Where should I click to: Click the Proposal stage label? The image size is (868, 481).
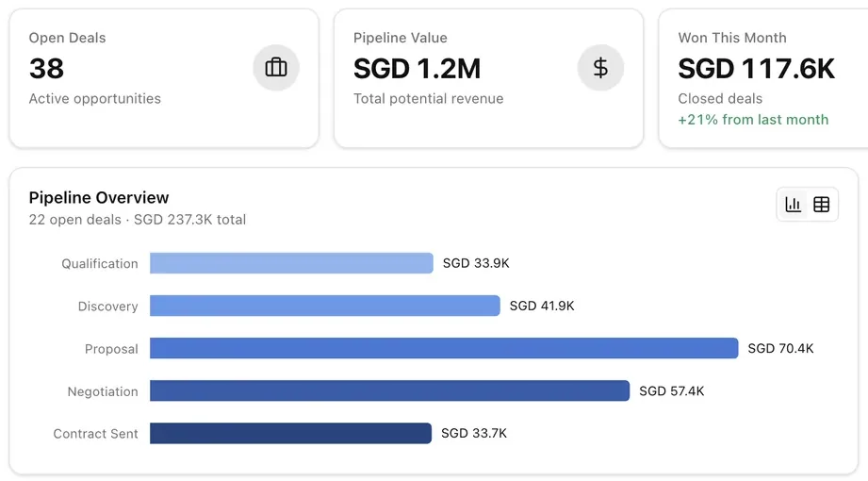tap(111, 349)
